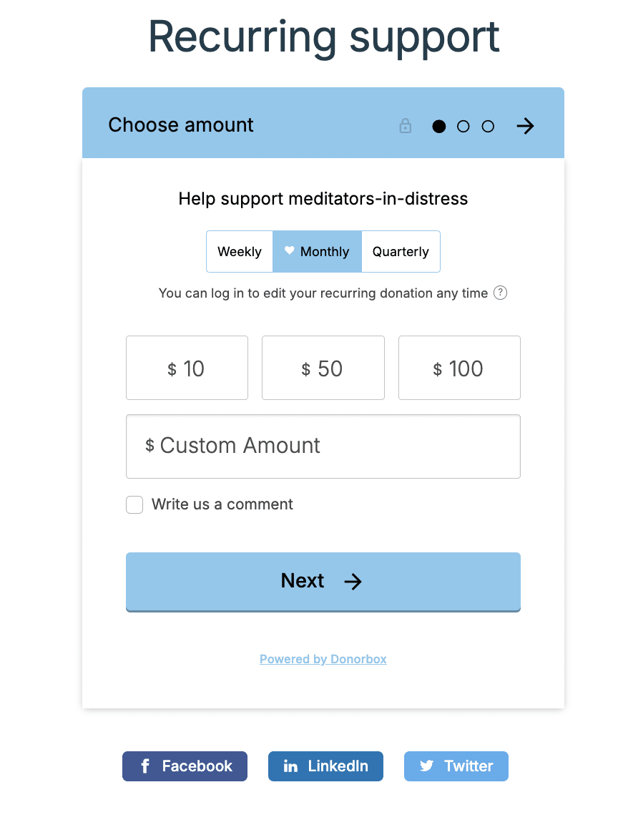Click the Next button to proceed

coord(323,581)
